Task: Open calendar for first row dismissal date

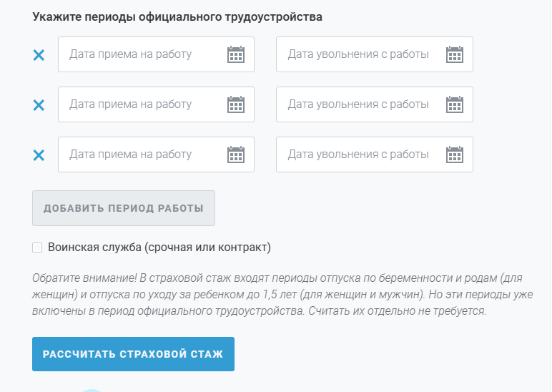Action: point(455,54)
